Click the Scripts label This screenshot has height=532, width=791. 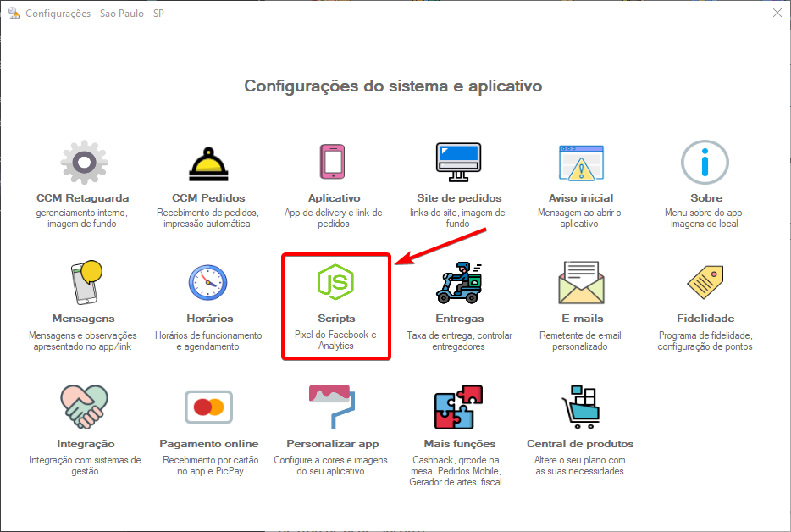tap(336, 319)
